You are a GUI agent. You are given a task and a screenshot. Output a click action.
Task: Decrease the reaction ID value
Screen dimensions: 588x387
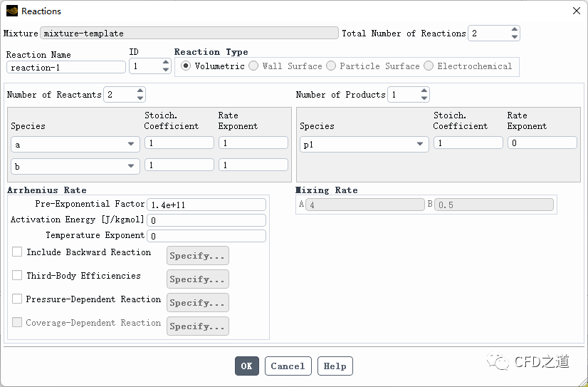(x=166, y=70)
